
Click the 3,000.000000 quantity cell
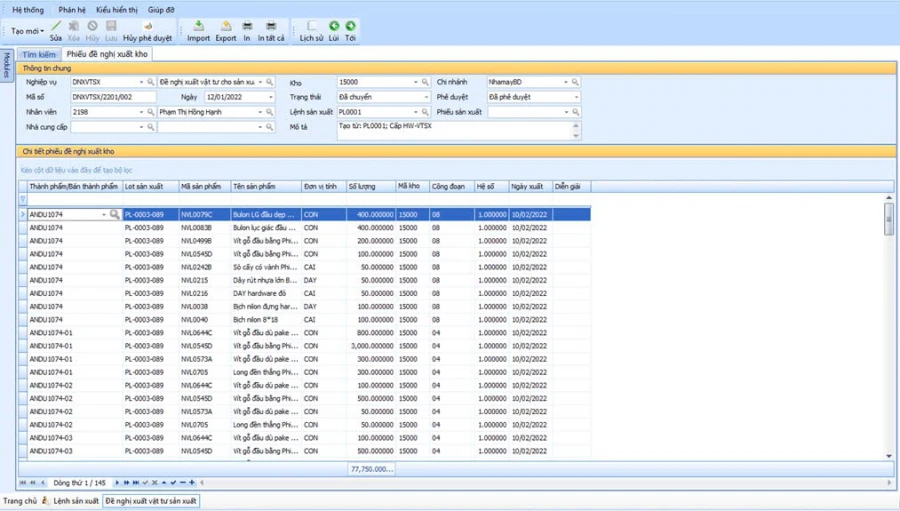(x=371, y=346)
